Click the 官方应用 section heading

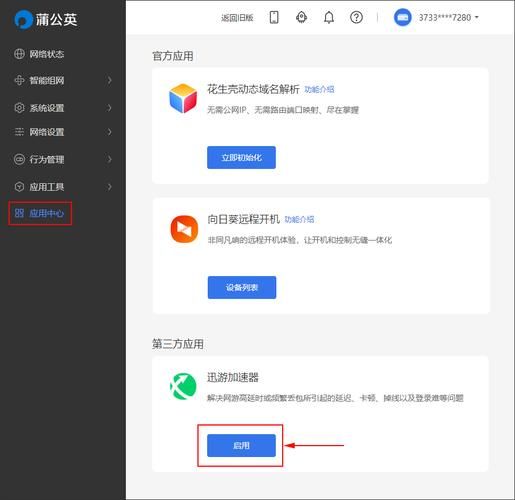coord(173,56)
